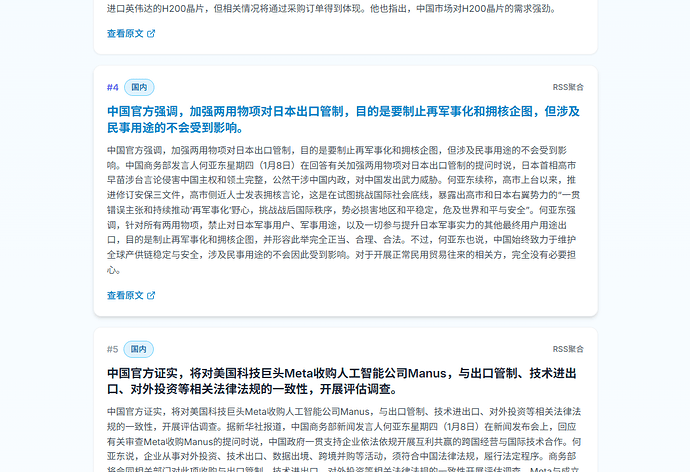Click empty header space in article #5 card
The width and height of the screenshot is (690, 472).
(x=350, y=349)
